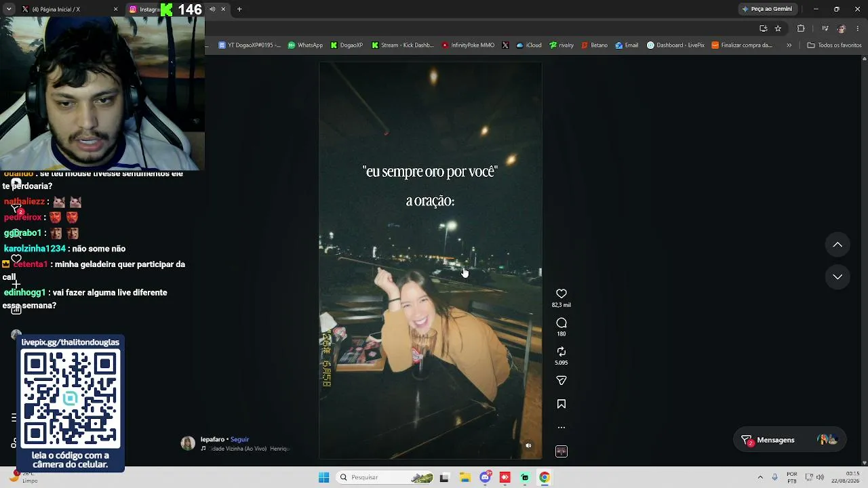The height and width of the screenshot is (488, 868).
Task: Open the Chrome profile avatar menu
Action: [x=842, y=28]
